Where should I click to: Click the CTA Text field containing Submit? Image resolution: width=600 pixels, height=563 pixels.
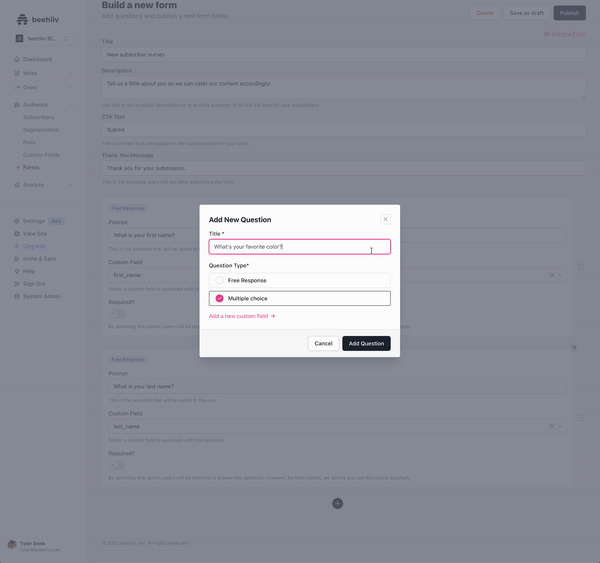coord(344,130)
